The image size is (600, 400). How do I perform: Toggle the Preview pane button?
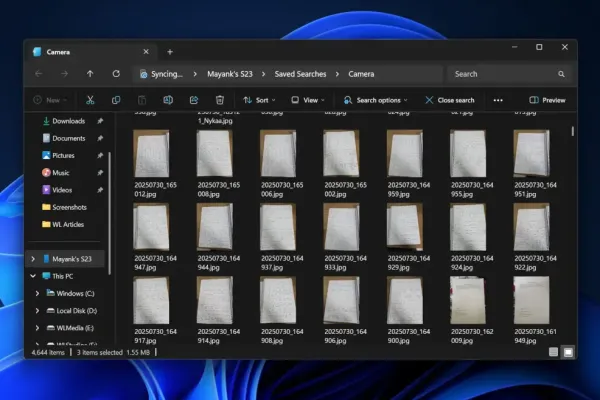[547, 100]
